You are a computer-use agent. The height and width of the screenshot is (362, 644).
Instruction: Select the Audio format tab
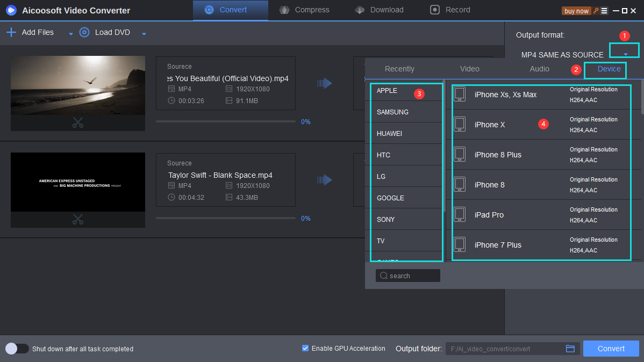(539, 69)
